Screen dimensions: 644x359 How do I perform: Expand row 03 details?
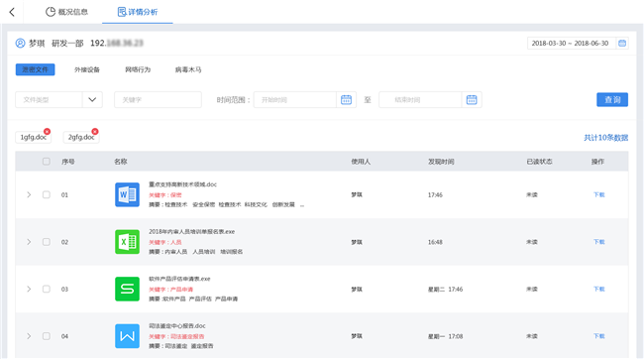(x=29, y=289)
